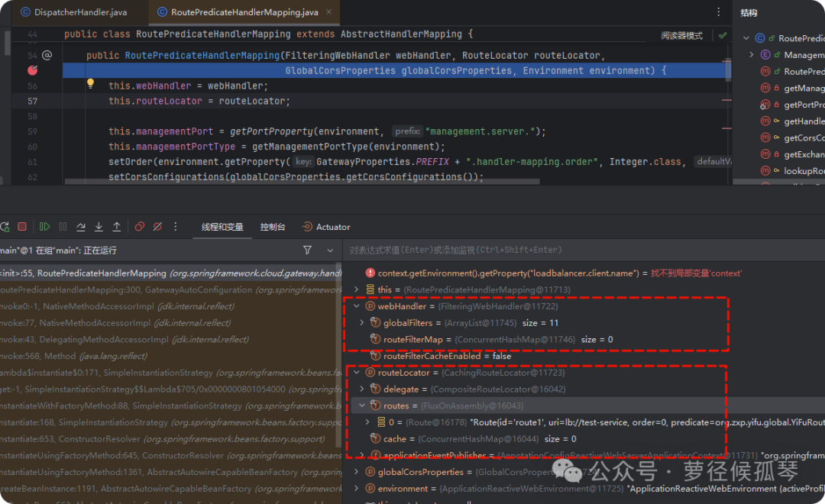The image size is (825, 504).
Task: Click the lightbulb quick-fix icon
Action: pos(90,83)
